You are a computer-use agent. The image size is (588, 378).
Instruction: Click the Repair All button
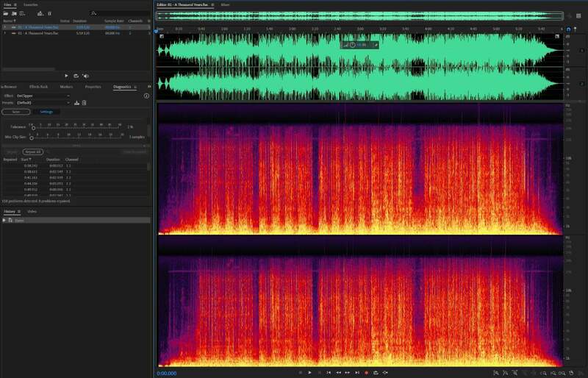[x=33, y=151]
